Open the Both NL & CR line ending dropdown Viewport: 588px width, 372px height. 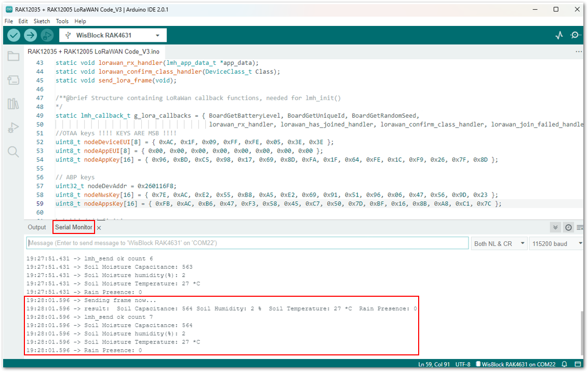tap(499, 243)
